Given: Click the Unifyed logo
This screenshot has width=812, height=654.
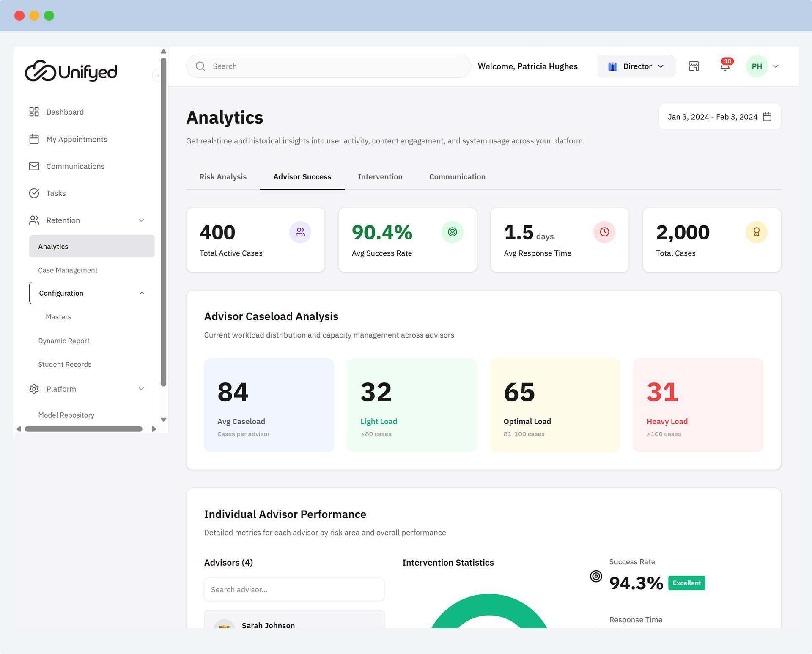Looking at the screenshot, I should (71, 71).
